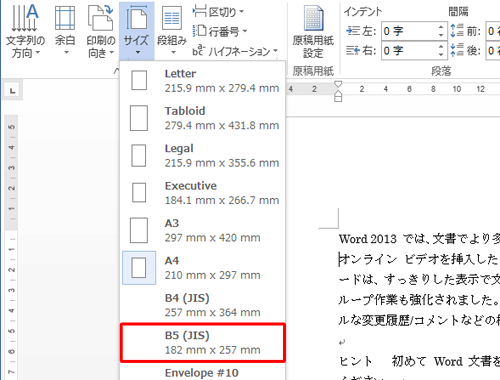Open the 区切り breaks dropdown
This screenshot has width=500, height=380.
pos(218,12)
